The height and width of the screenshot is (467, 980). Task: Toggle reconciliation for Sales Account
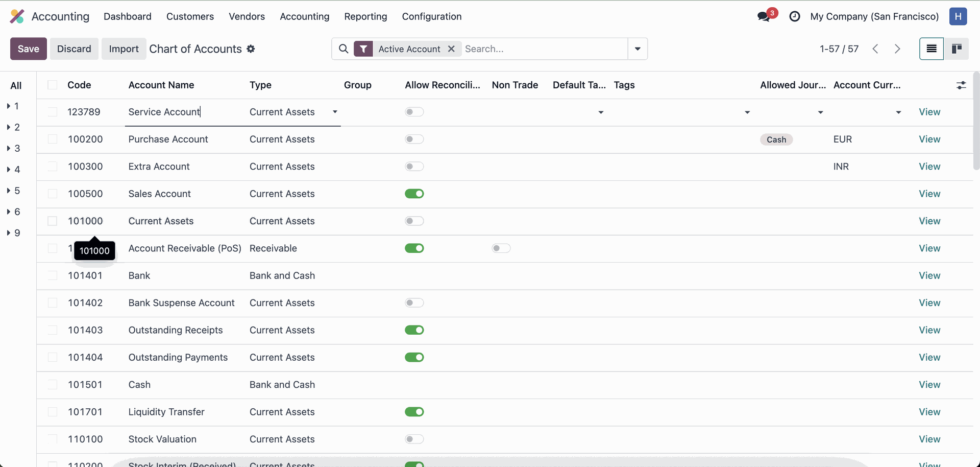tap(414, 194)
